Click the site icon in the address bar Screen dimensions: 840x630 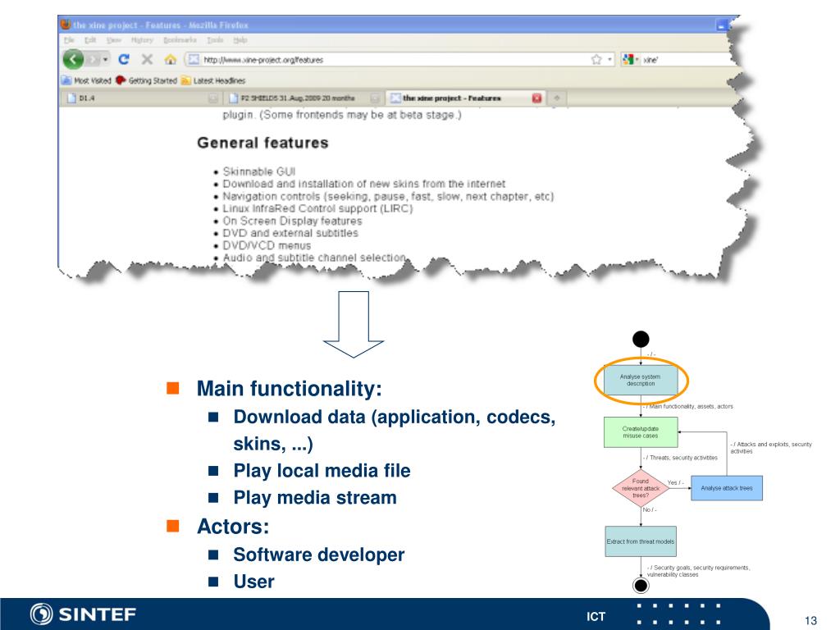[194, 59]
